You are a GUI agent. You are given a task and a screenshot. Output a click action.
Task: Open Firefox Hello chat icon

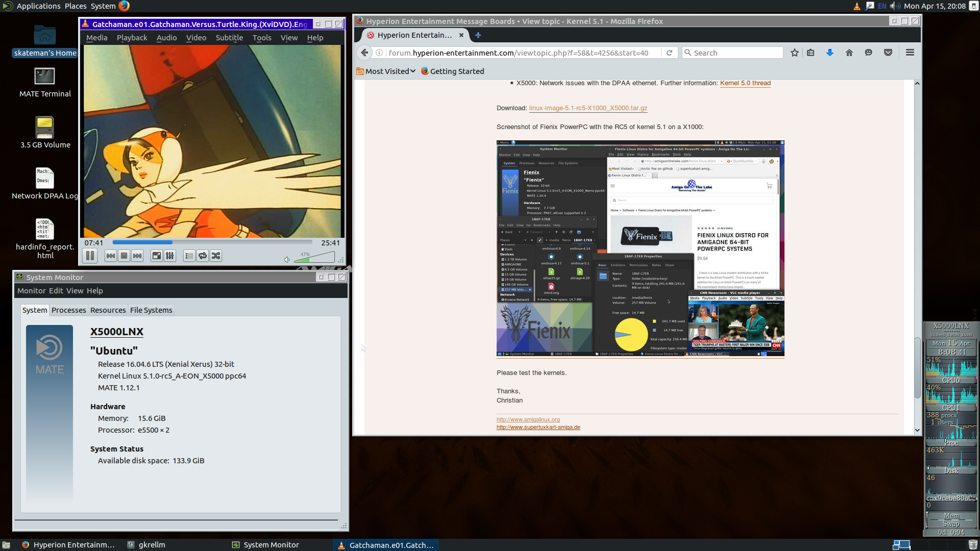[869, 53]
